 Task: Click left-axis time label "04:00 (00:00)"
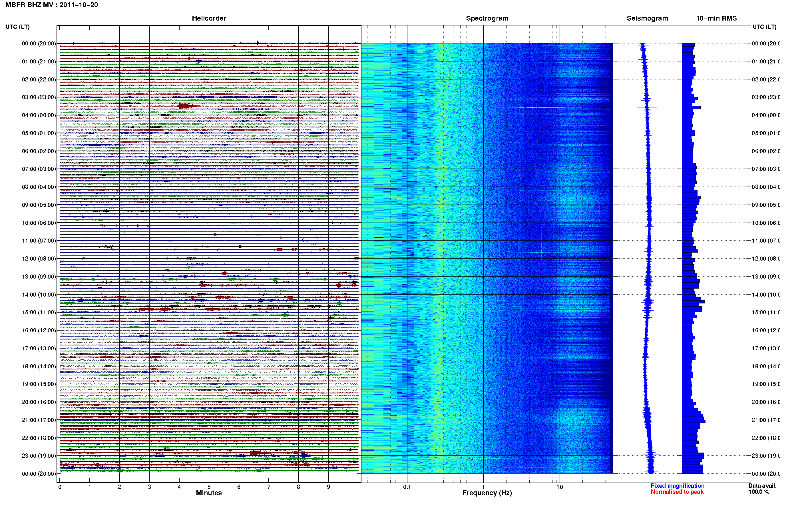tap(39, 115)
